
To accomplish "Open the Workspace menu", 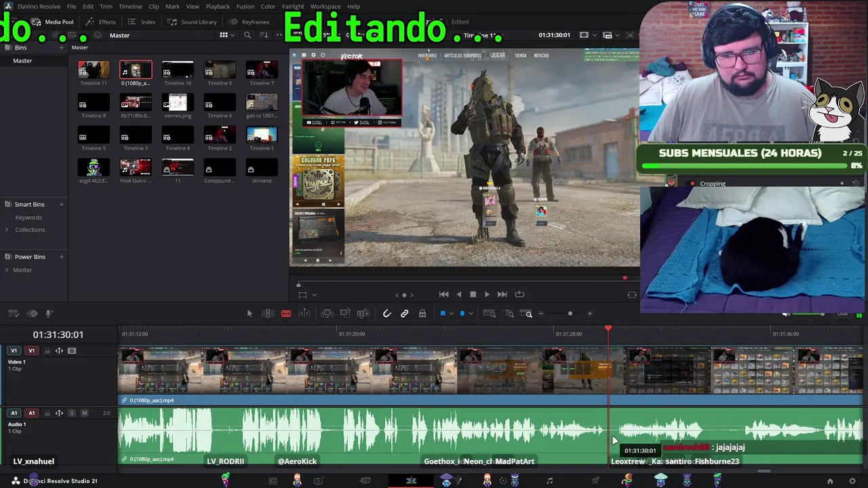I will coord(325,6).
